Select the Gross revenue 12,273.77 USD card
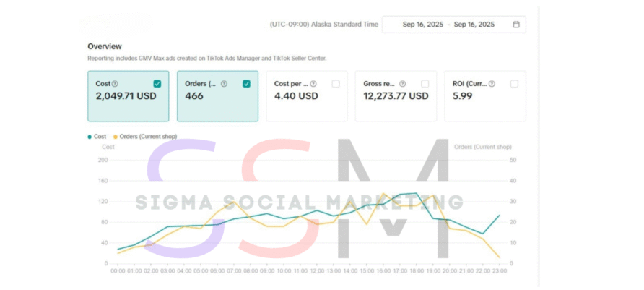644x290 pixels. [x=396, y=95]
